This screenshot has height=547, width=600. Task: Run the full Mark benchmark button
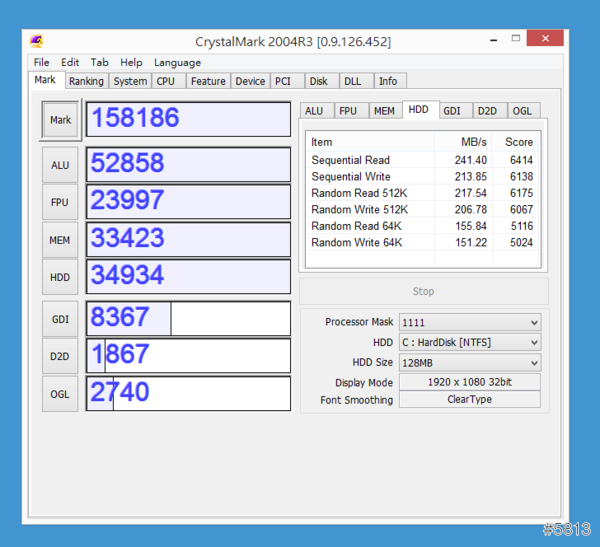click(x=60, y=120)
